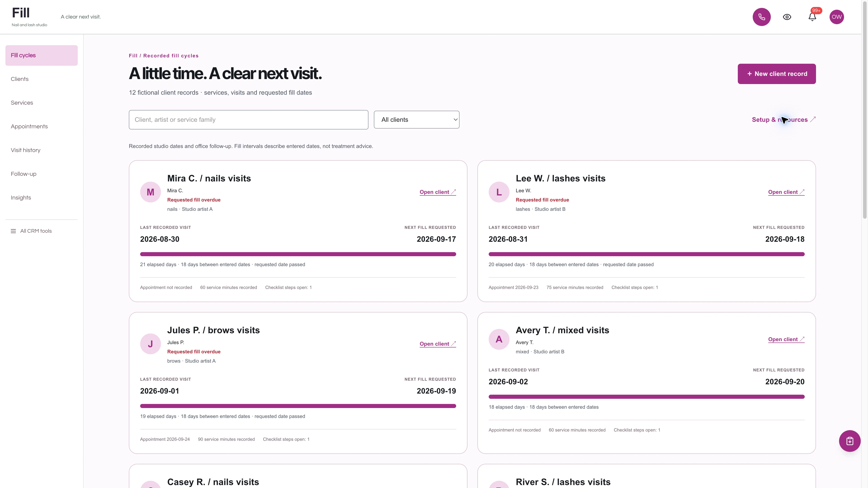This screenshot has width=868, height=488.
Task: Click the Casey R. / nails visits heading
Action: [213, 482]
